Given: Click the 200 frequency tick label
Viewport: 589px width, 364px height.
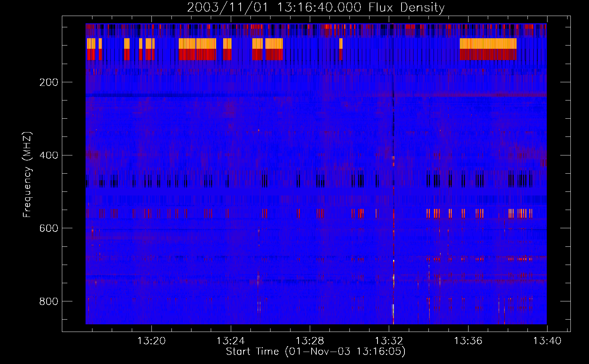Looking at the screenshot, I should 49,82.
